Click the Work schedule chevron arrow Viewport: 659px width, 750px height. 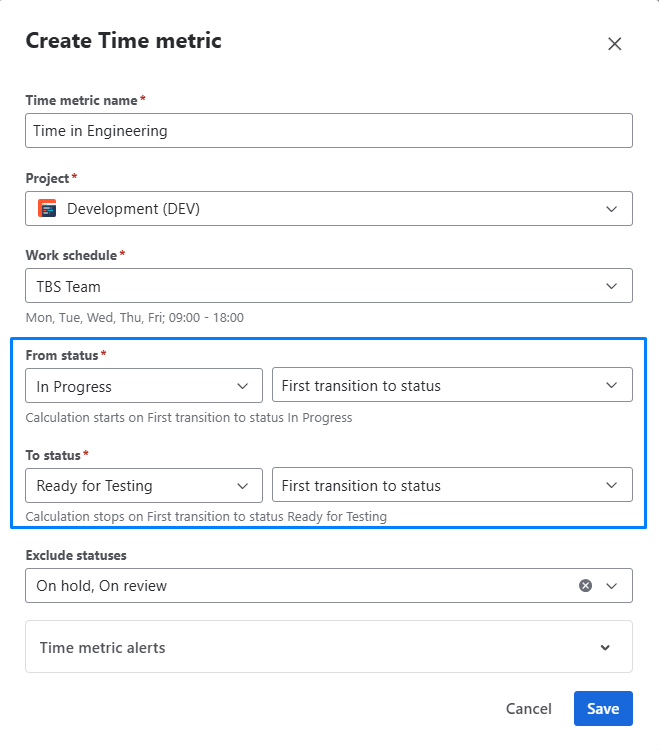(612, 286)
